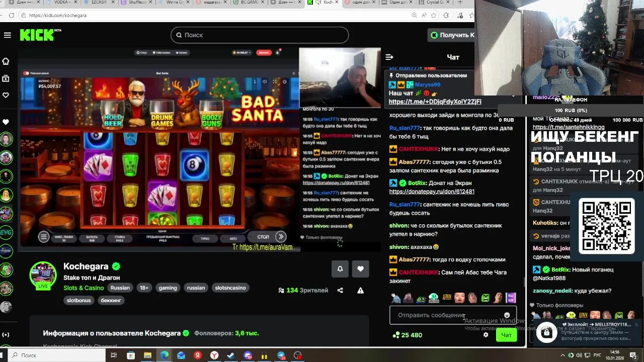Open a new browser tab with plus
Screen dimensions: 644x362
pyautogui.click(x=460, y=3)
